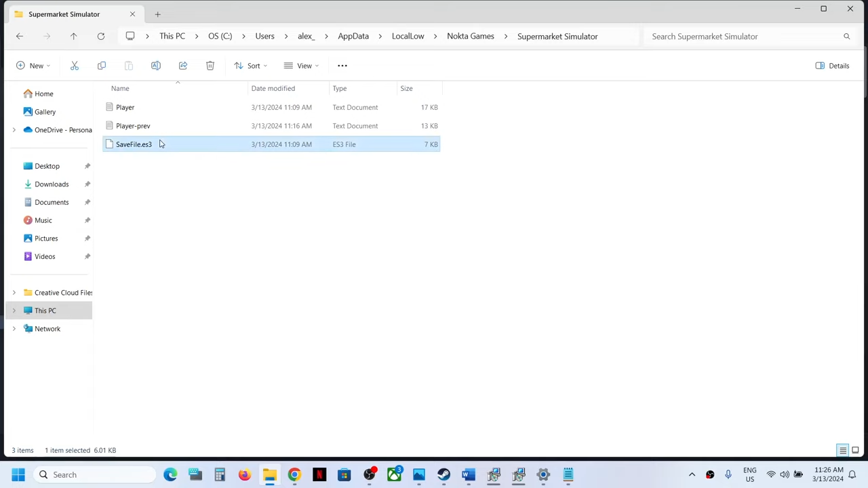This screenshot has height=488, width=868.
Task: Copy the selected file
Action: click(102, 66)
